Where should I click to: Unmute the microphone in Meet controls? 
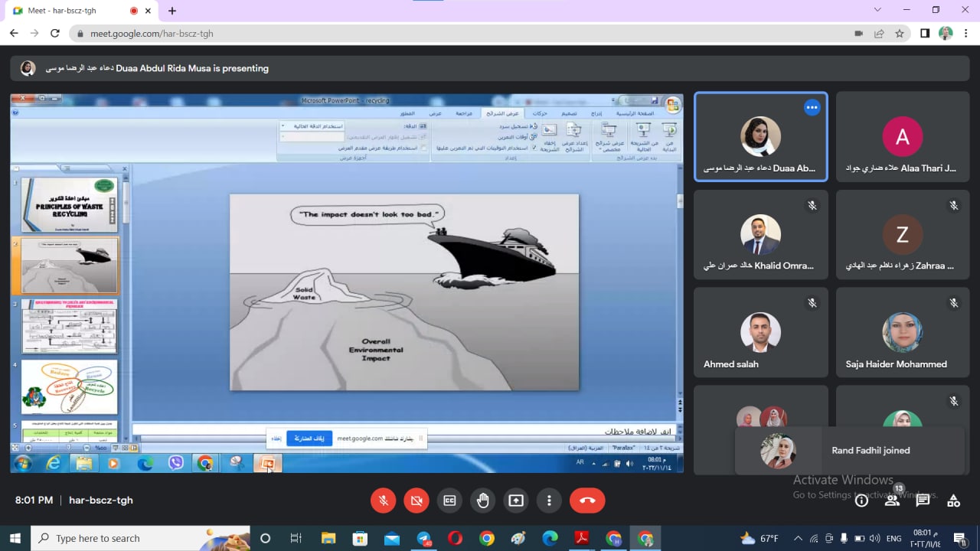click(383, 500)
